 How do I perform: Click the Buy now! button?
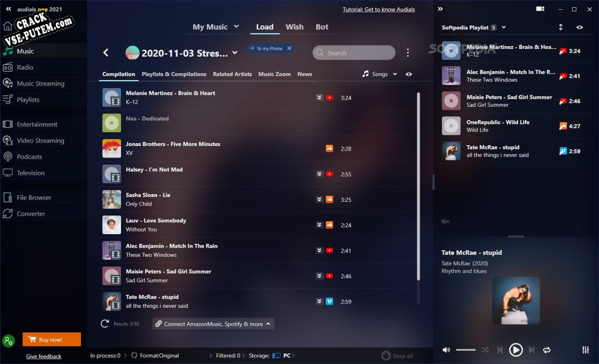(x=52, y=340)
